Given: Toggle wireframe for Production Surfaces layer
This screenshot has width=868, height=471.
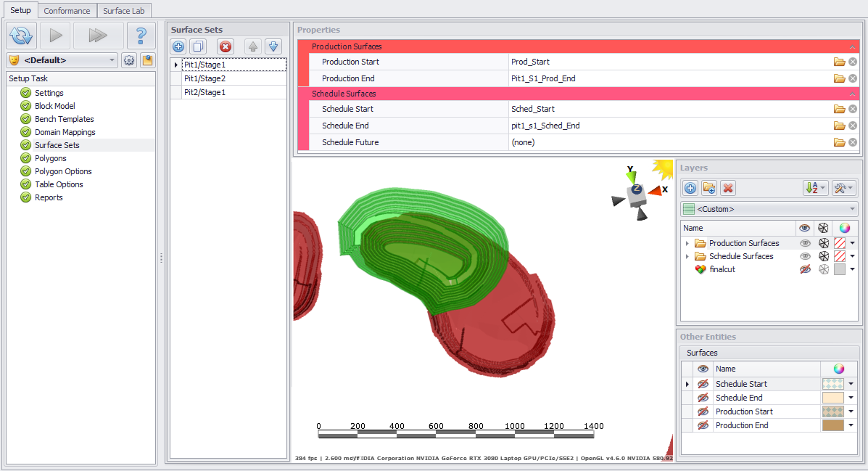Looking at the screenshot, I should click(x=824, y=243).
